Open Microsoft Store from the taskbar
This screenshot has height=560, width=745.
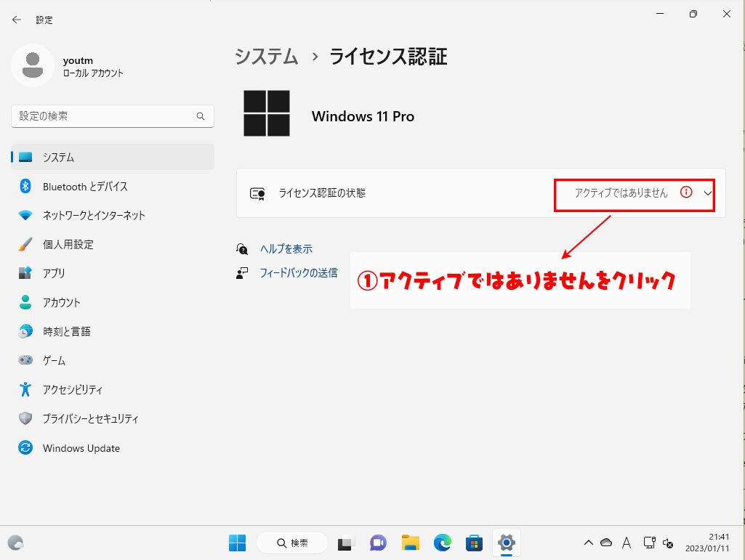pos(474,543)
